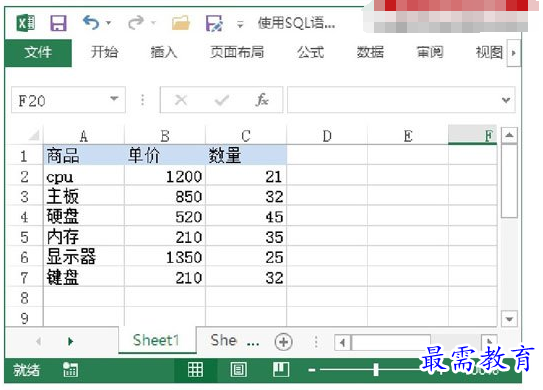Open the 文件 menu tab
The width and height of the screenshot is (543, 390).
(38, 53)
